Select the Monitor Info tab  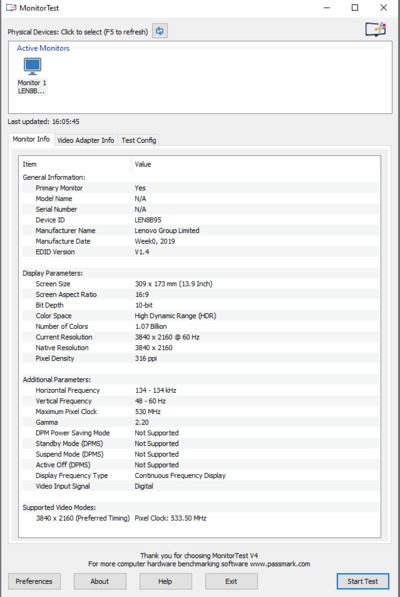(x=31, y=139)
